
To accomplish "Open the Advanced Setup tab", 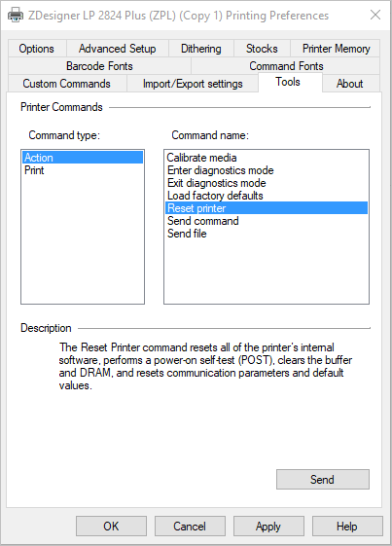I will click(118, 49).
